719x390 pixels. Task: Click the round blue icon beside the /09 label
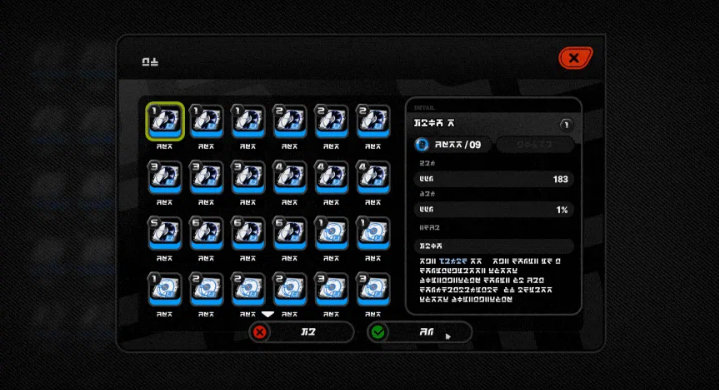pos(421,145)
